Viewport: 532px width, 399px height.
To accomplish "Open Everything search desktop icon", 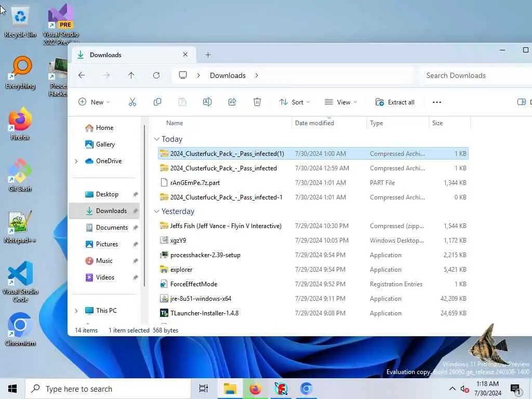I will point(20,73).
